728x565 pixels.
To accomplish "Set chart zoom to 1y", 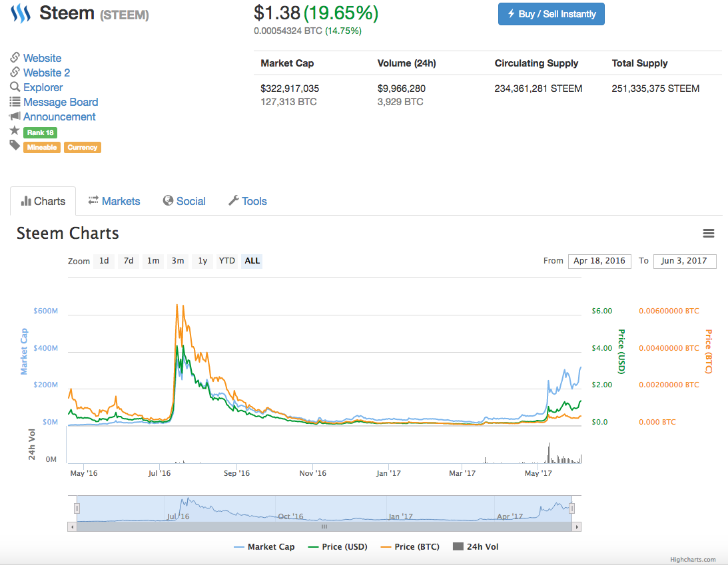I will tap(202, 261).
